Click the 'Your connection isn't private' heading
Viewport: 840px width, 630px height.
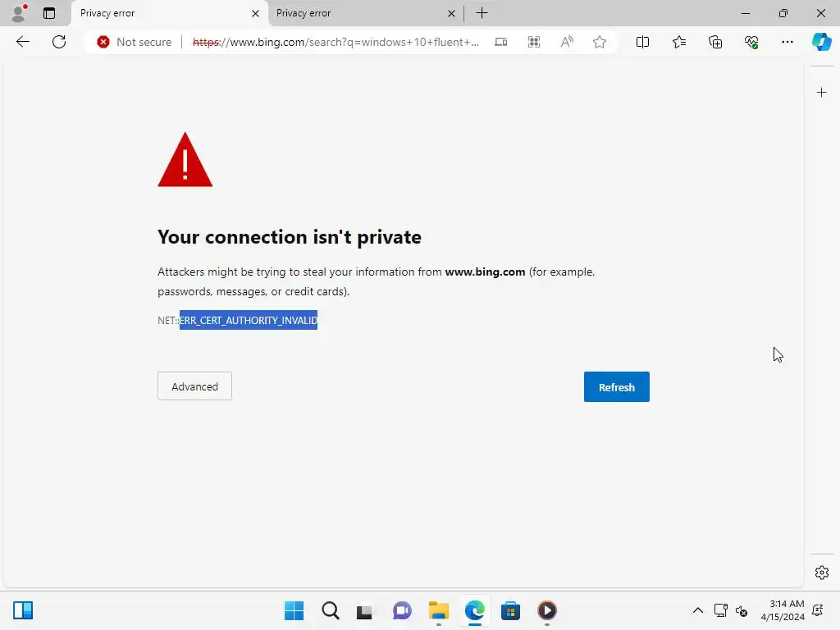coord(290,237)
